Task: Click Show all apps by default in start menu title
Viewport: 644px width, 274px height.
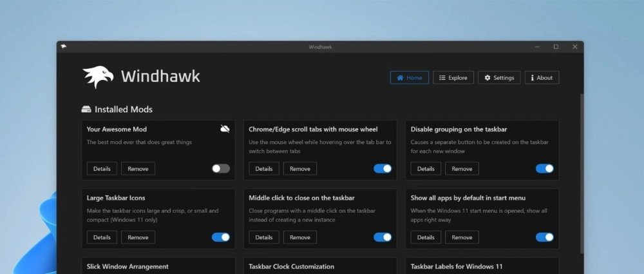Action: (468, 198)
